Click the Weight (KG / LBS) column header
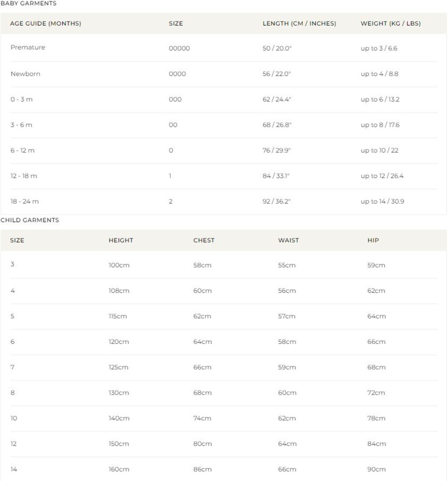This screenshot has width=448, height=481. click(x=390, y=24)
